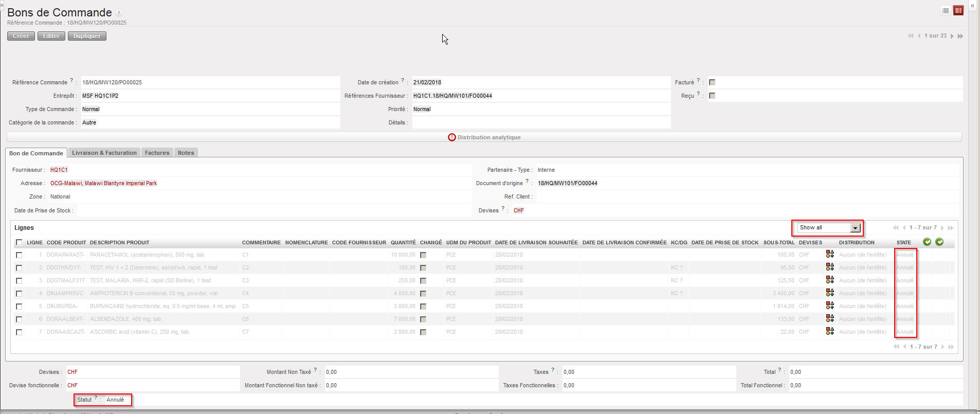
Task: Open the Livraison & Facturation tab
Action: coord(104,153)
